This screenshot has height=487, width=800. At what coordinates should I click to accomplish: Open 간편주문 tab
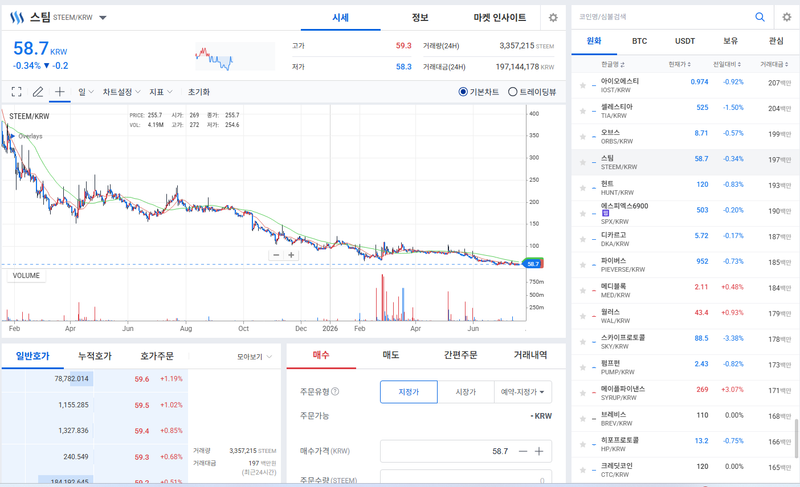(460, 355)
